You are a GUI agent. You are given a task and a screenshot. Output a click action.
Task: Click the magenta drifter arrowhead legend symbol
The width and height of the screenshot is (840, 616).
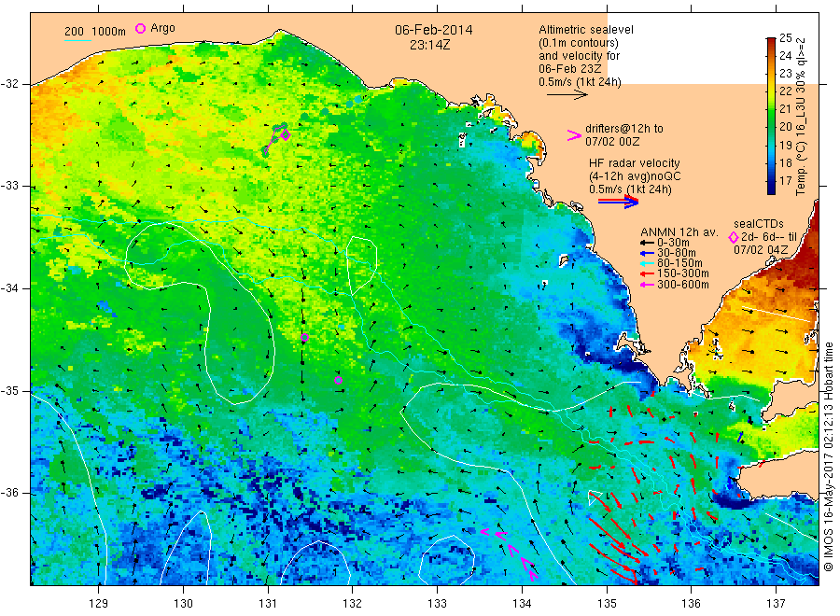point(574,135)
